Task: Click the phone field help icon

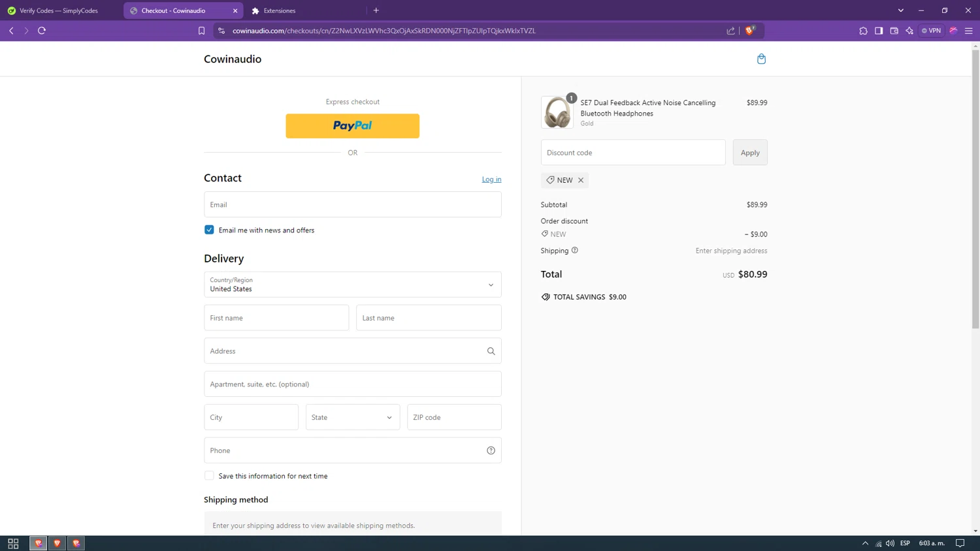Action: point(491,450)
